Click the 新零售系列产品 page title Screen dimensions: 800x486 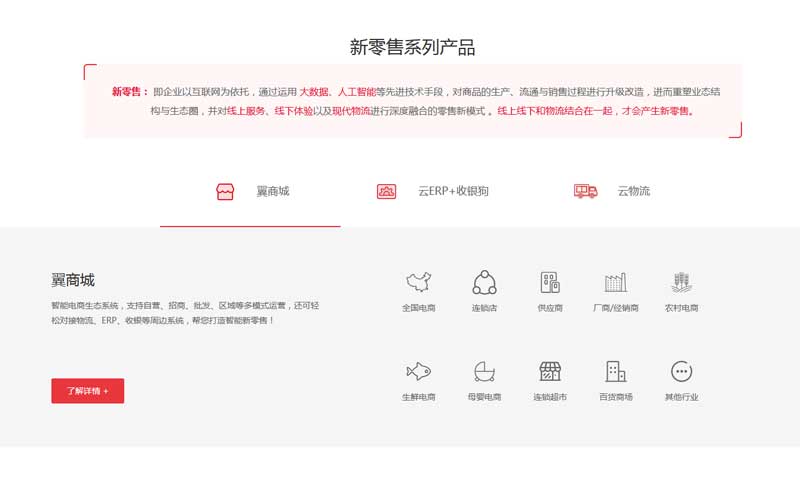pos(412,47)
